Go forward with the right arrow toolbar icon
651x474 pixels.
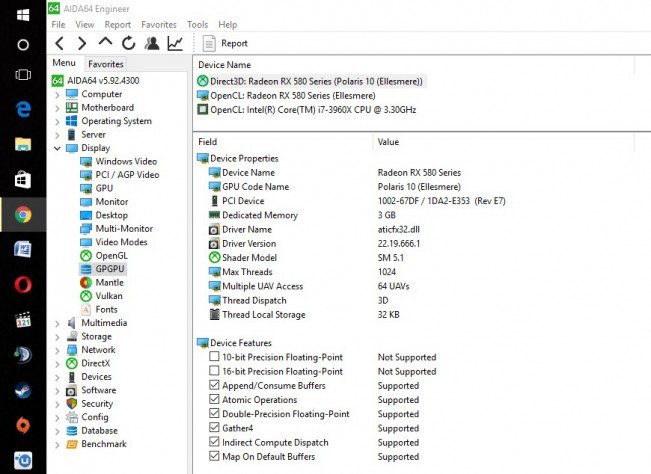click(x=82, y=43)
